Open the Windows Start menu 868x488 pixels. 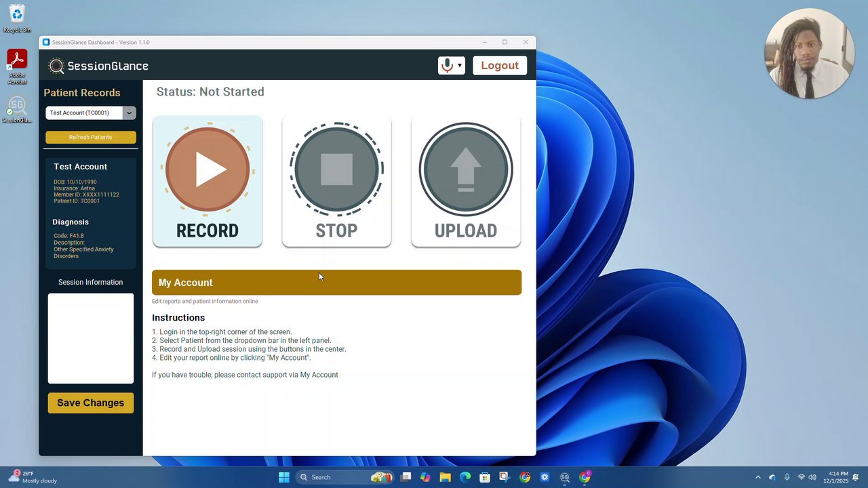coord(284,477)
